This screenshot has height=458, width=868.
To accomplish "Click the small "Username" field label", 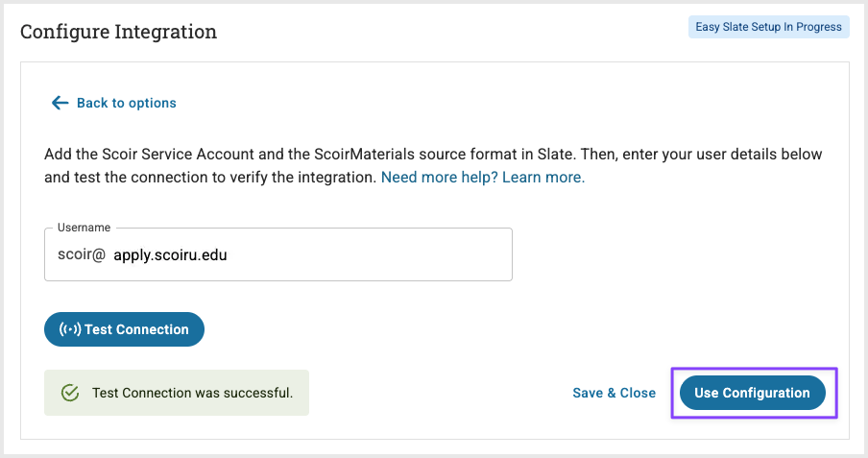I will coord(84,228).
